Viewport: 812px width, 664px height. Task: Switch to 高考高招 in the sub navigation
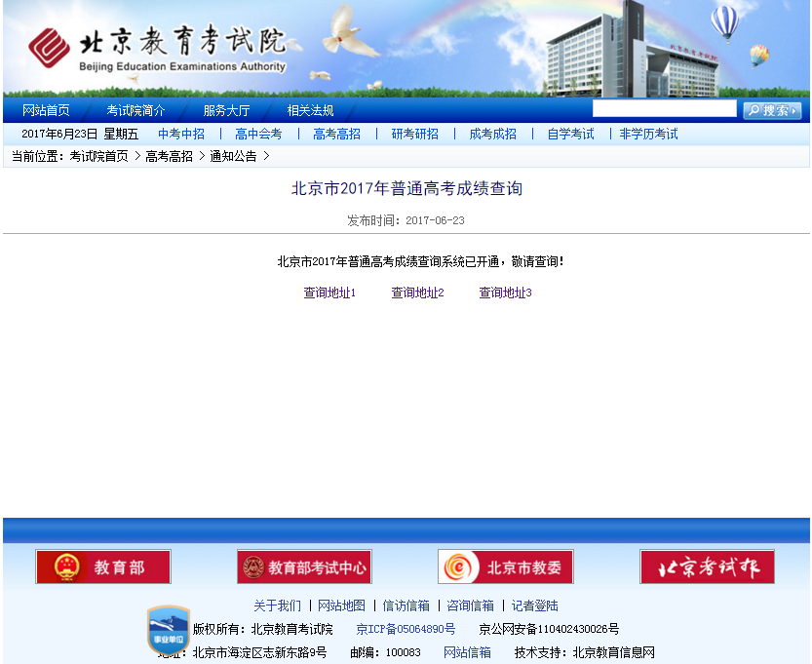tap(336, 135)
